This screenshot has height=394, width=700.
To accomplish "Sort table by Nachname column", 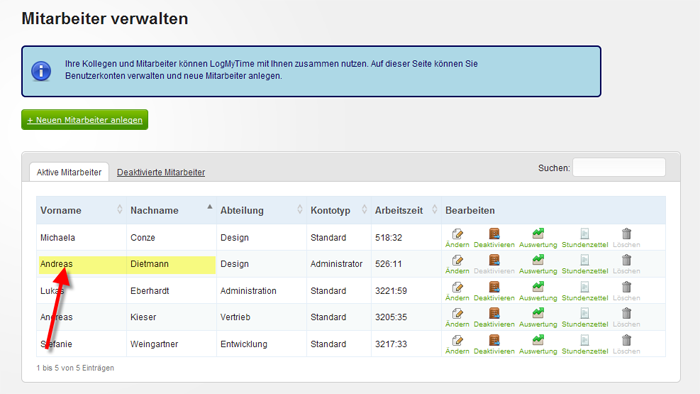I will pos(171,210).
